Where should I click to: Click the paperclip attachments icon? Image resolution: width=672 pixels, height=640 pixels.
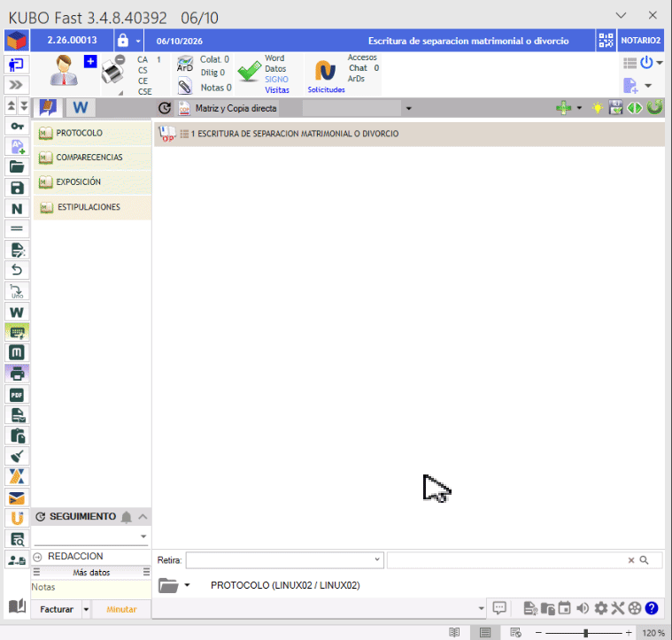(x=185, y=86)
